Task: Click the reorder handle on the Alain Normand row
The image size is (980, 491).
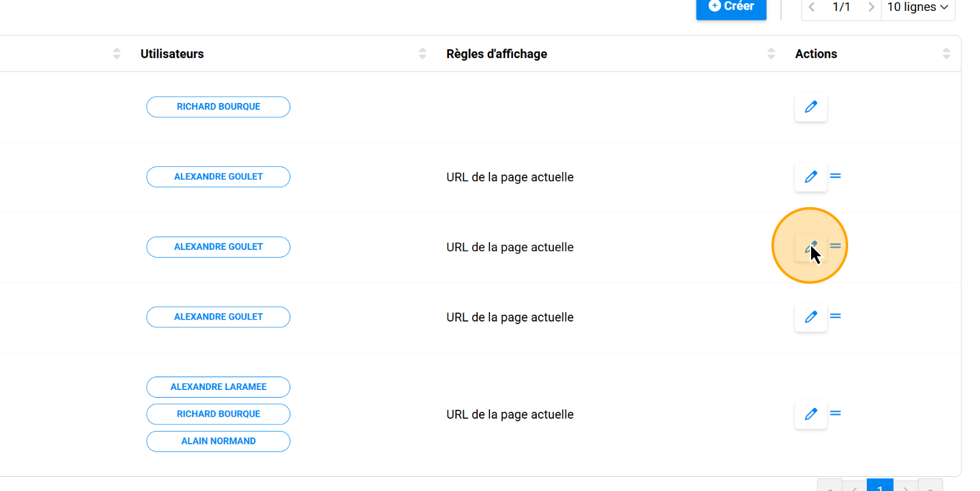Action: 835,413
